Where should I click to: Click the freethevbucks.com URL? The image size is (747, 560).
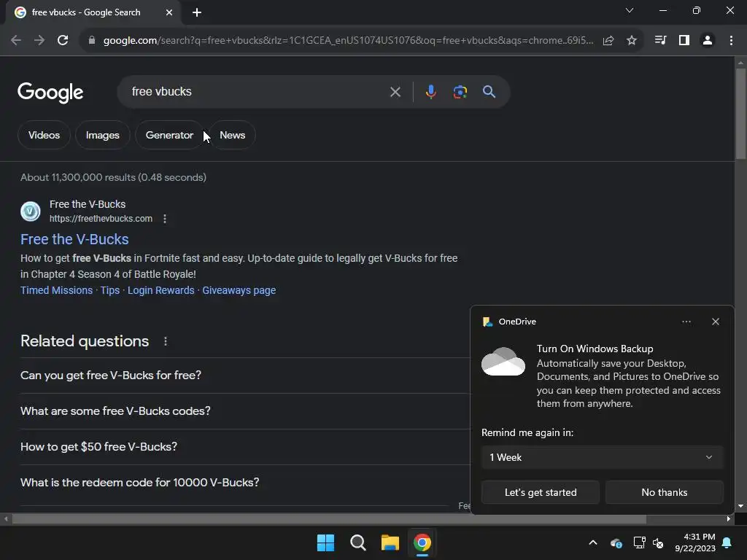(101, 219)
